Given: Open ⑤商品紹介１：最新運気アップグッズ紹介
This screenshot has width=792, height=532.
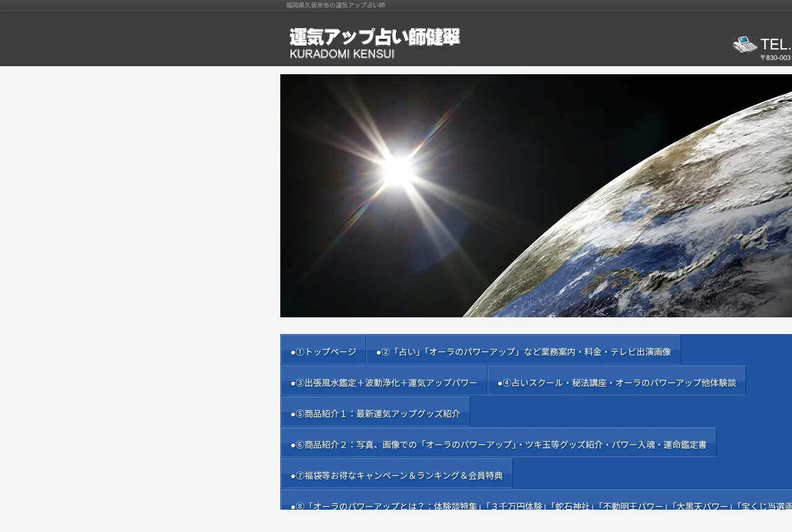Looking at the screenshot, I should (376, 412).
